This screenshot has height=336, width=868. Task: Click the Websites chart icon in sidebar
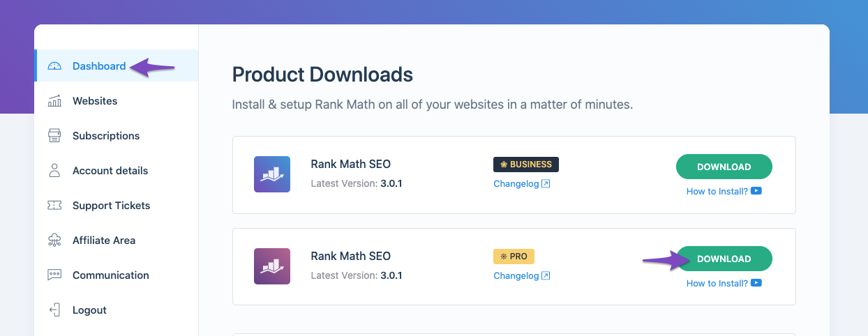[x=54, y=101]
